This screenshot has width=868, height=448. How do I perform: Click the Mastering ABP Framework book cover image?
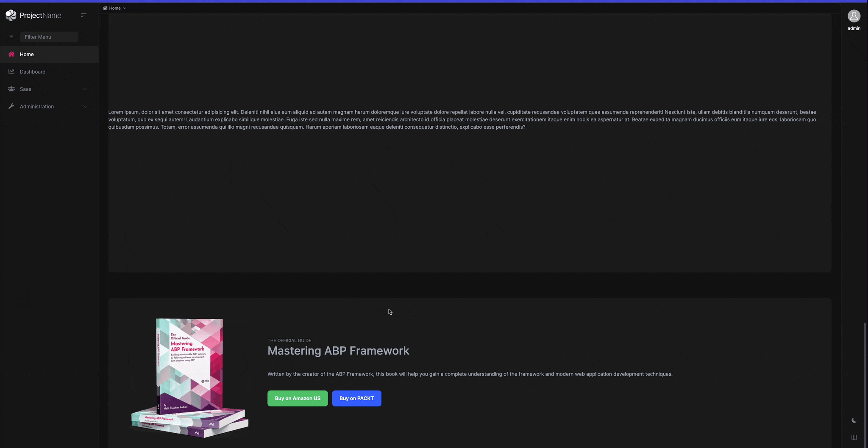(189, 378)
